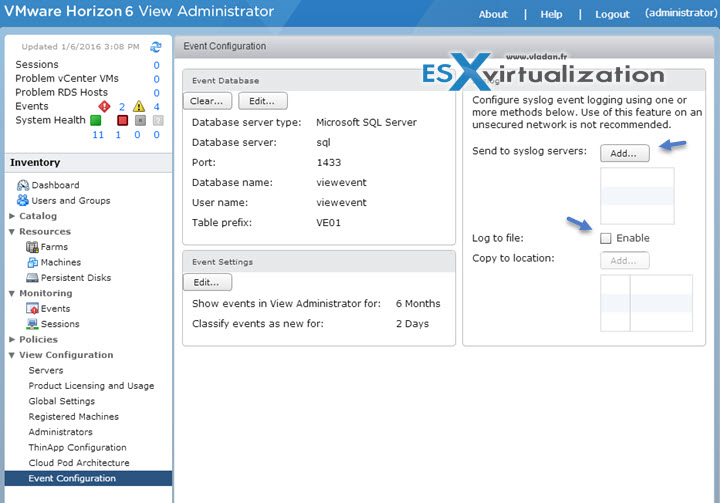Click Edit... in the Event Database panel

click(x=263, y=101)
